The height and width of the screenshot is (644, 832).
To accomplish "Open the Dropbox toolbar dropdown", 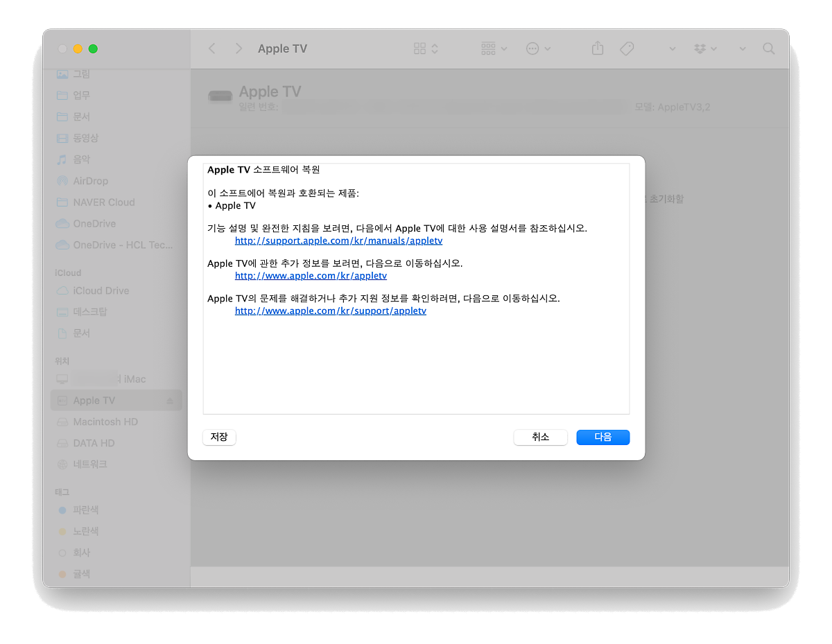I will (x=705, y=49).
